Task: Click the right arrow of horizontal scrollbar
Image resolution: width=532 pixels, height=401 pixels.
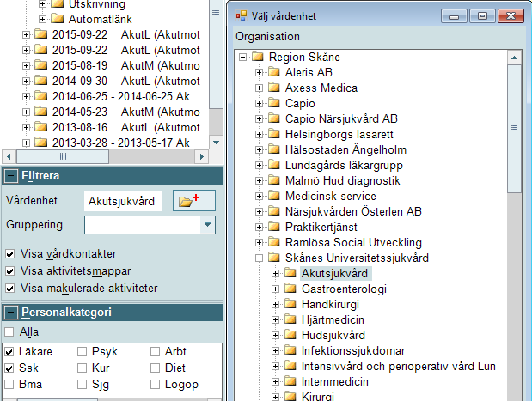Action: [x=201, y=156]
